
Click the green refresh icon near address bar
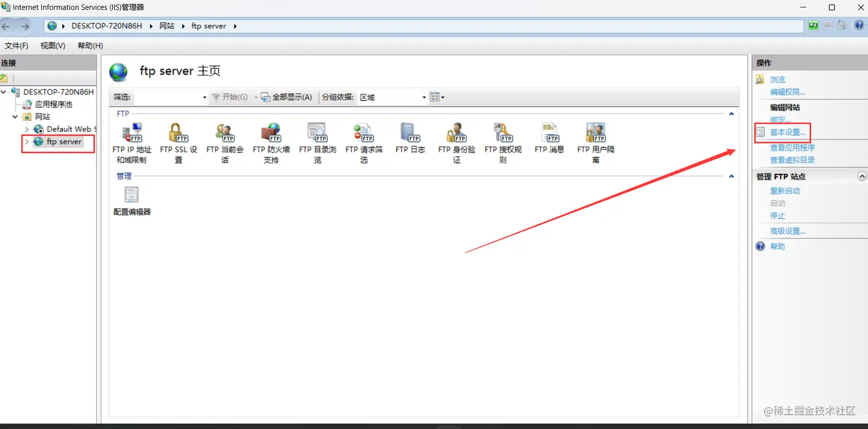[x=813, y=25]
